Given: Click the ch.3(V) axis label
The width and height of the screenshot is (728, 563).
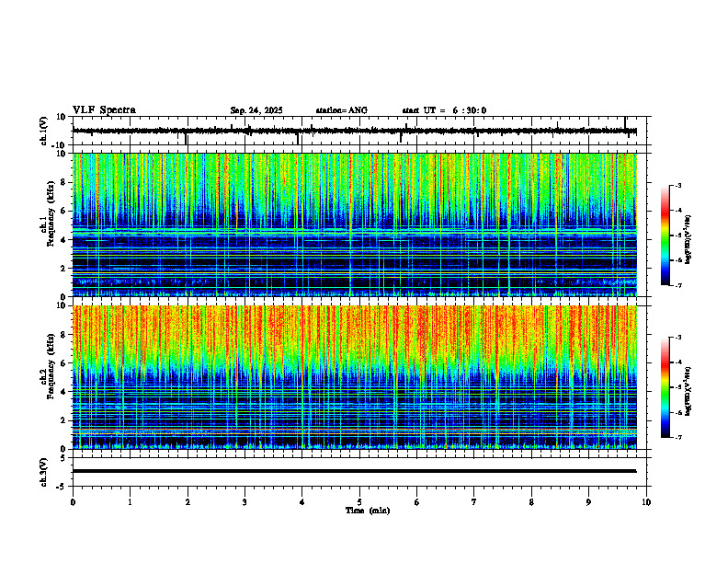Looking at the screenshot, I should 44,472.
